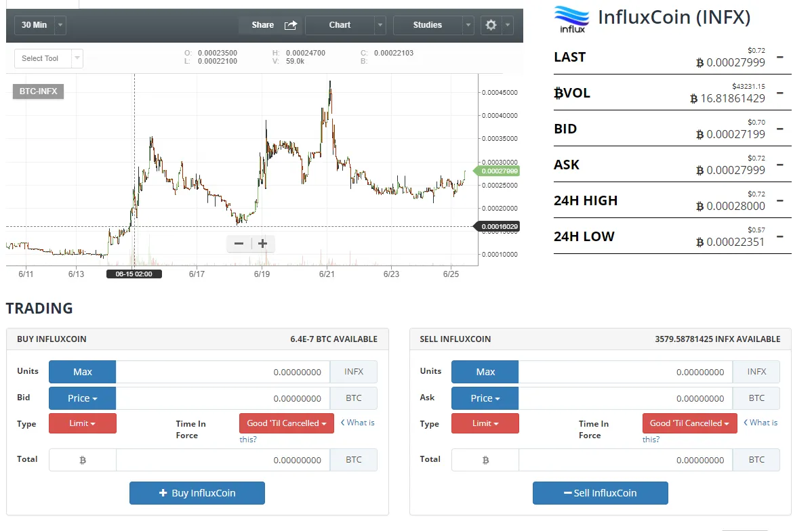Open the Bid Price dropdown
This screenshot has width=812, height=531.
pyautogui.click(x=82, y=398)
